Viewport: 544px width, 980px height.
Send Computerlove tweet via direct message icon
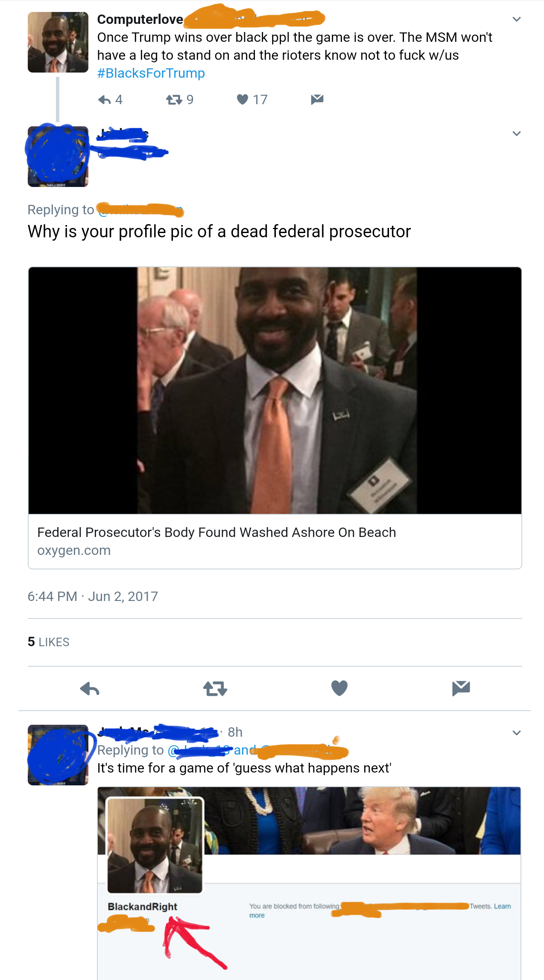coord(317,99)
